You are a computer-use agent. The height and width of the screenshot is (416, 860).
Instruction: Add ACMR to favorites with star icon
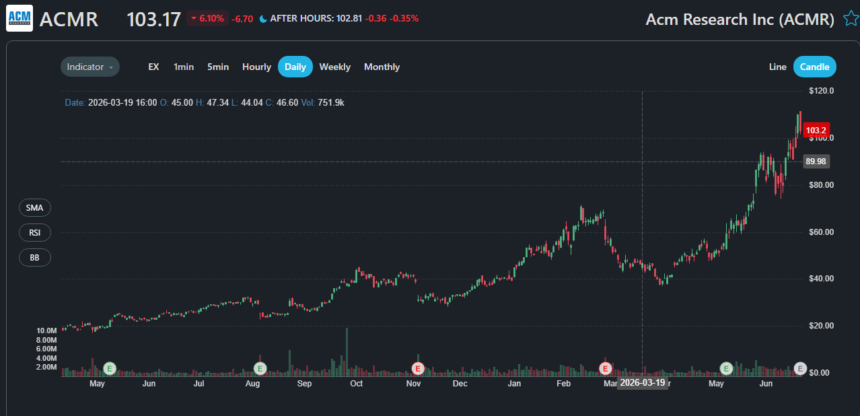tap(850, 19)
